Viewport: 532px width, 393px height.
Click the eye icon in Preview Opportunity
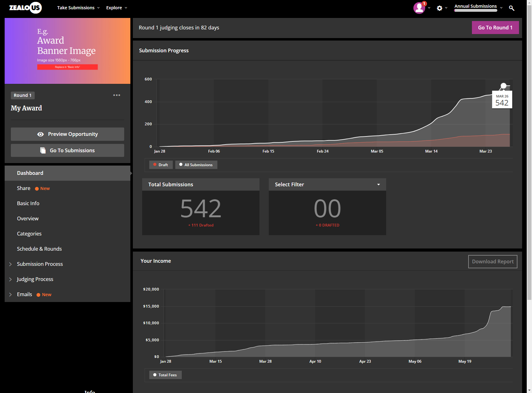point(41,134)
